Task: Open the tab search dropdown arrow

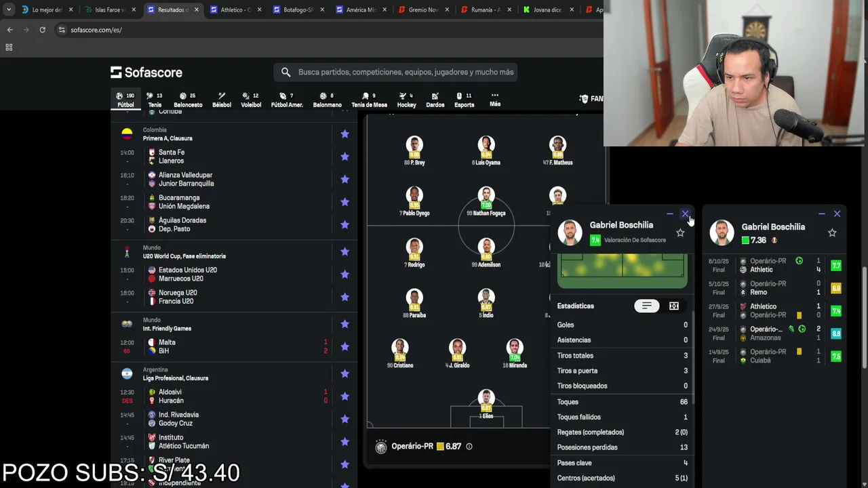Action: [x=8, y=9]
